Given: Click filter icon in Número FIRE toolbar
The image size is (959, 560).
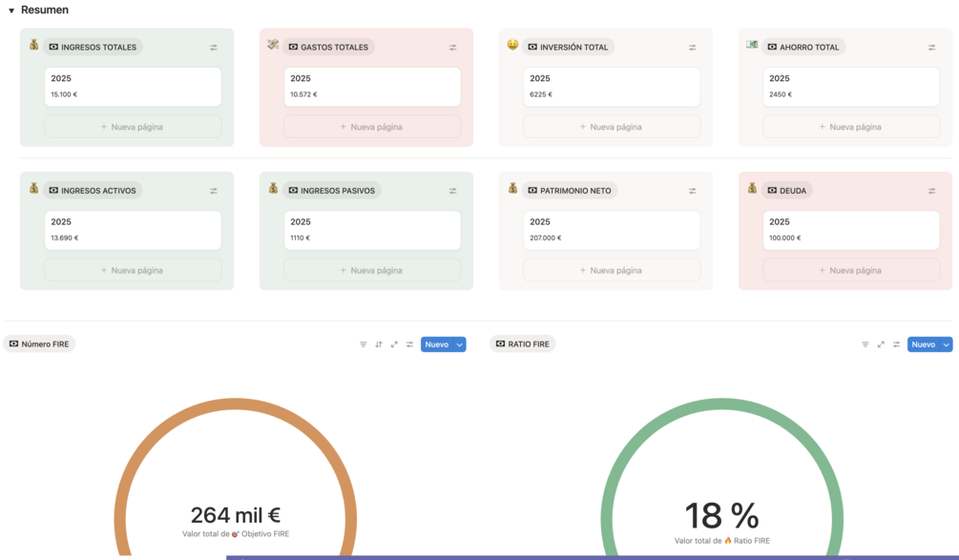Looking at the screenshot, I should point(364,344).
